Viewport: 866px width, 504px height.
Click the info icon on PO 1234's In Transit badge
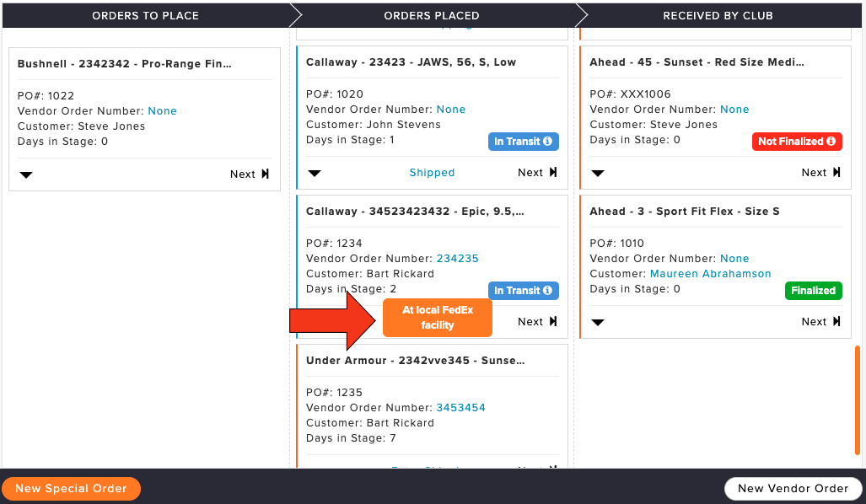[547, 291]
